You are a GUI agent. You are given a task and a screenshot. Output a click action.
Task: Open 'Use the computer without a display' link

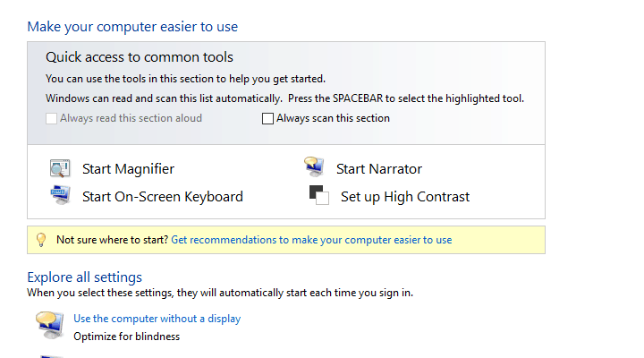tap(157, 319)
